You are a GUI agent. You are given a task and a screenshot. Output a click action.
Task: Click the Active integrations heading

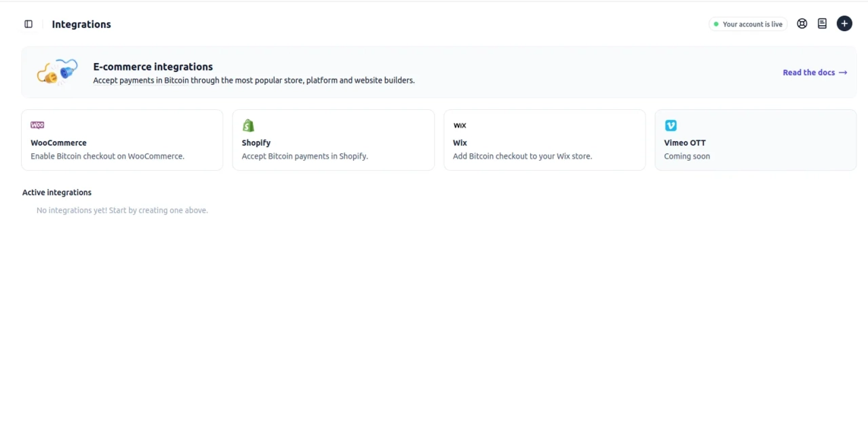(x=56, y=192)
